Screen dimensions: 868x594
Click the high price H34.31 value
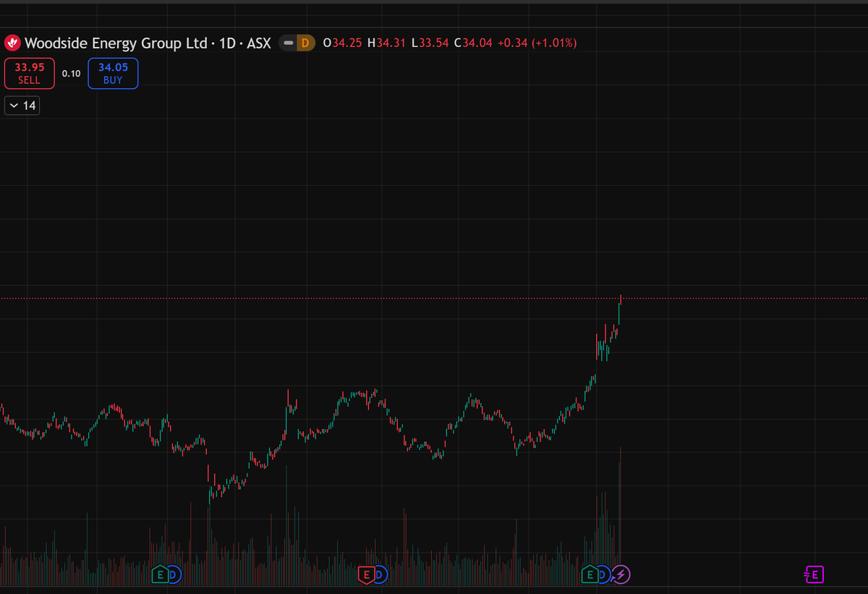(x=388, y=43)
